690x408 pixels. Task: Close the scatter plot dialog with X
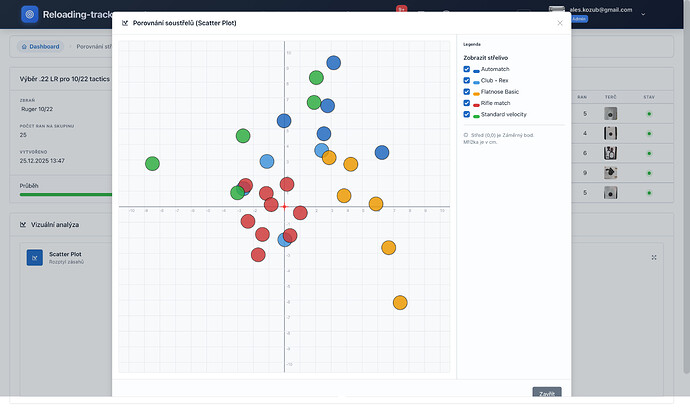[x=559, y=22]
